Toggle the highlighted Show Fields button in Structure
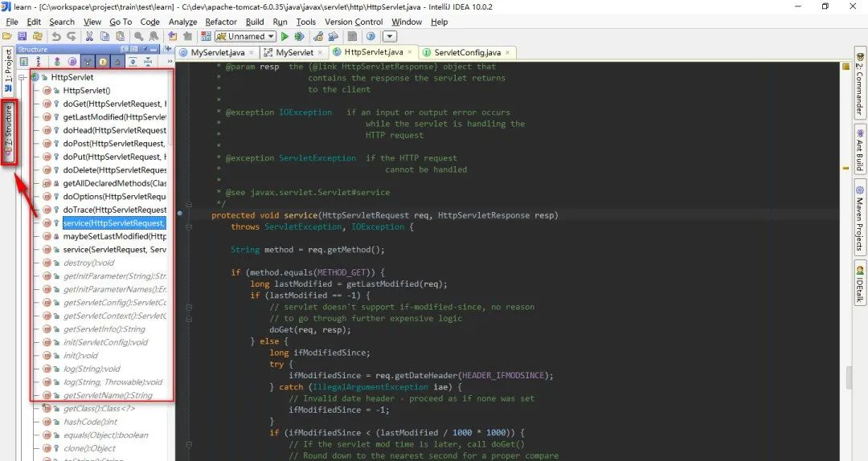868x461 pixels. (102, 62)
